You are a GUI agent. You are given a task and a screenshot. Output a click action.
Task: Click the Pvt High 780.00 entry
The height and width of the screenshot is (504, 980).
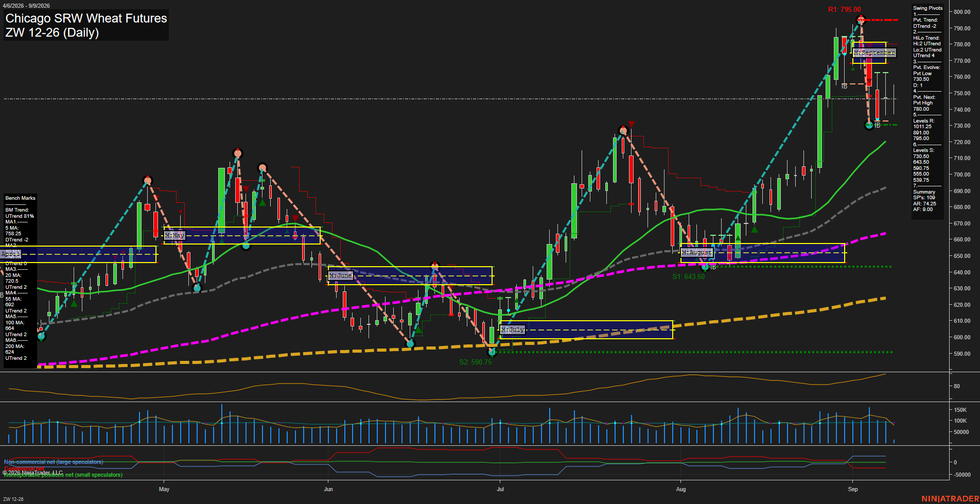923,106
